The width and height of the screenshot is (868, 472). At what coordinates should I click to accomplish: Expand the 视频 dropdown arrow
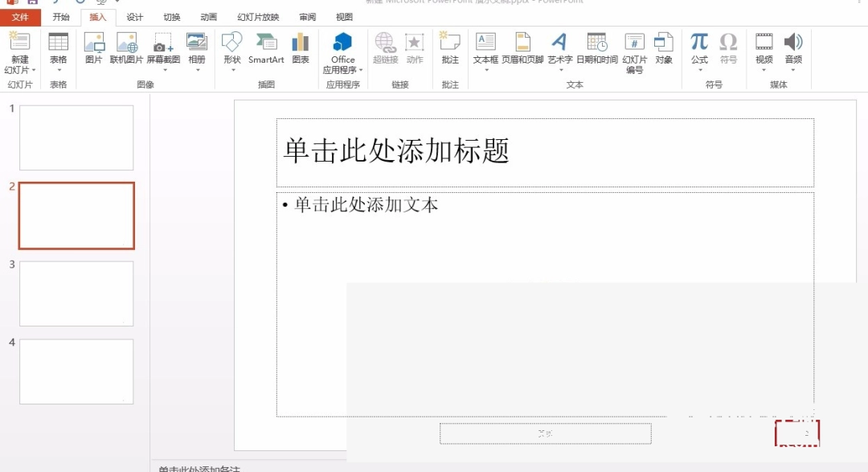tap(764, 70)
